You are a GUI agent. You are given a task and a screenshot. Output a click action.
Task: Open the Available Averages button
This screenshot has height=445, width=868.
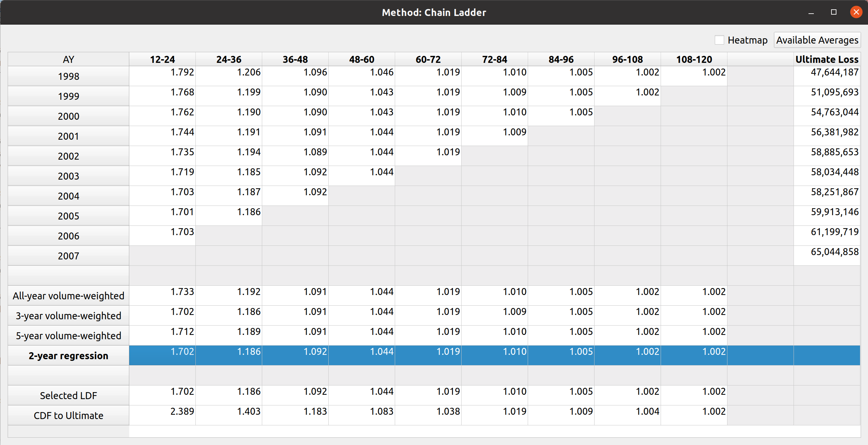[817, 40]
